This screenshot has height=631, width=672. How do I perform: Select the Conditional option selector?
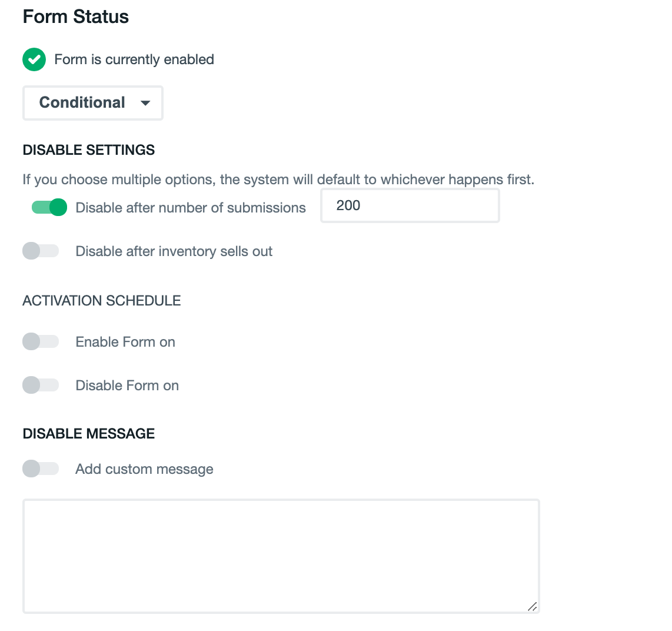coord(92,102)
